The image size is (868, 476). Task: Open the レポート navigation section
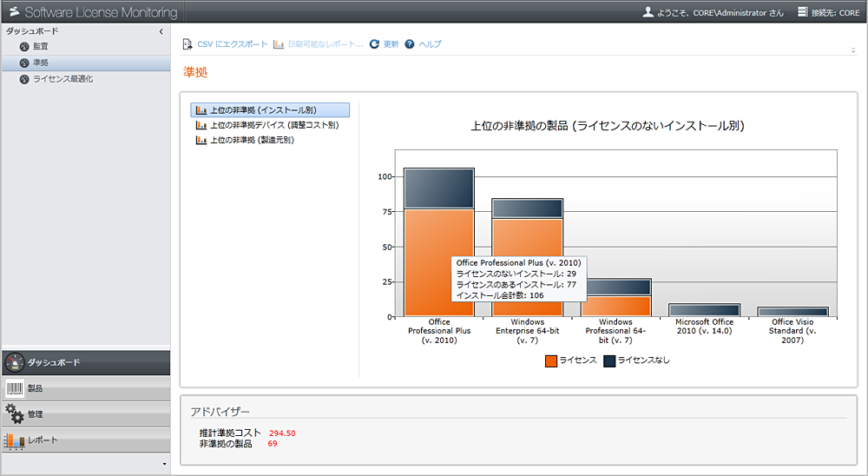click(x=86, y=440)
